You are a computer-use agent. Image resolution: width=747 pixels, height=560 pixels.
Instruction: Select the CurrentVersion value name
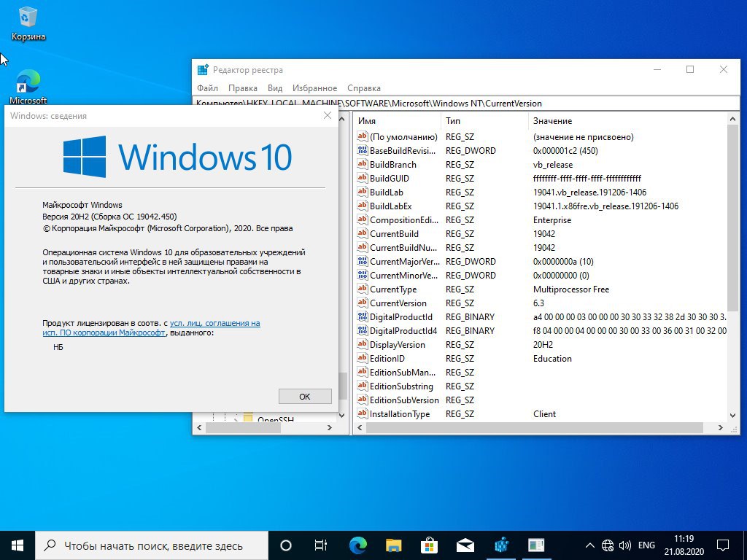[398, 303]
